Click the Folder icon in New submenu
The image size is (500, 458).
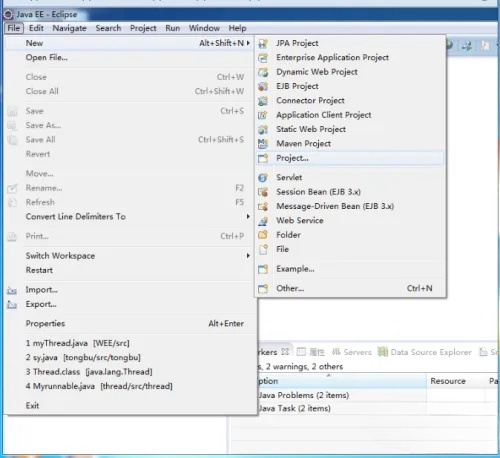point(263,235)
